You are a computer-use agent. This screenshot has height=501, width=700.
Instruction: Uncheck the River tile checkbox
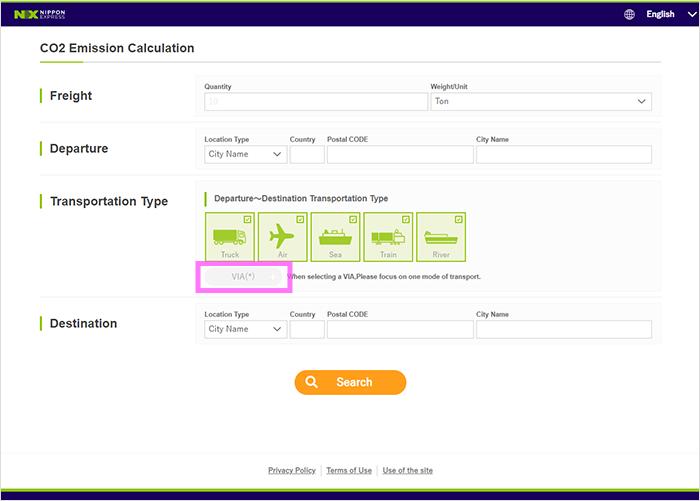(x=458, y=219)
